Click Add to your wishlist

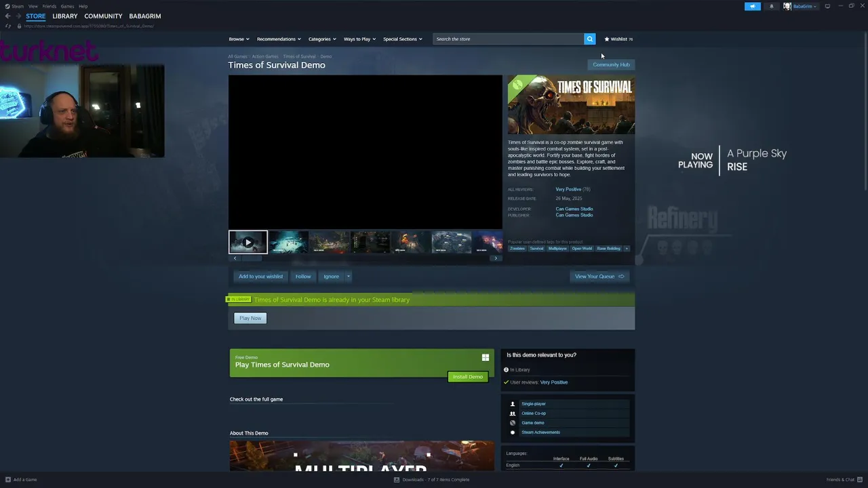(x=260, y=277)
